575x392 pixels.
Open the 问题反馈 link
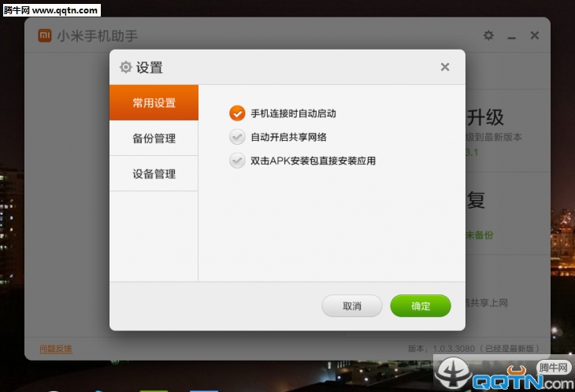56,349
